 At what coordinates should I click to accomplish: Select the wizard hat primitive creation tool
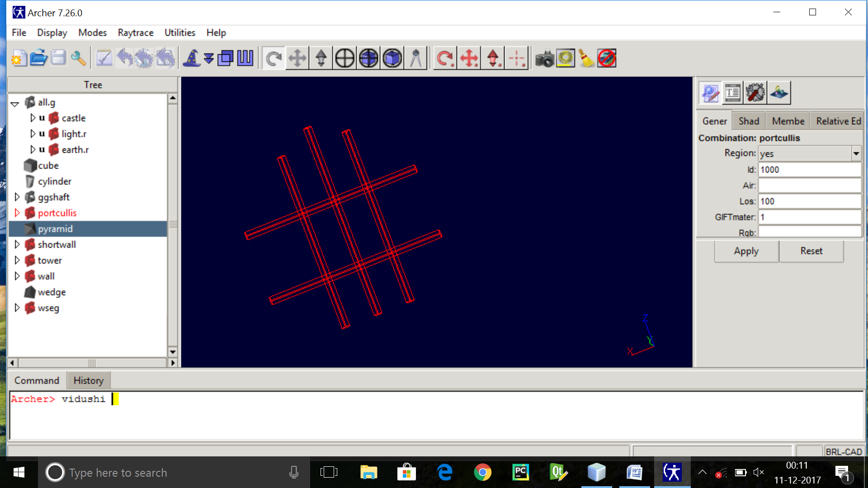point(191,58)
